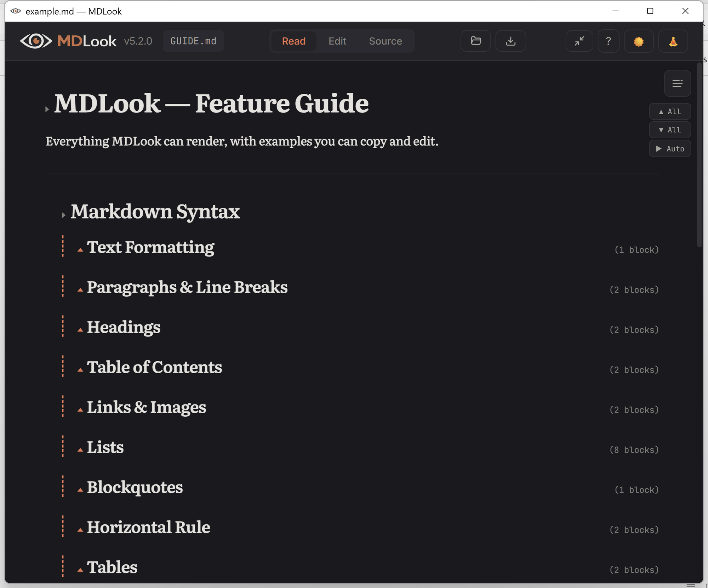Click the MDLook eye logo icon
This screenshot has width=708, height=588.
(36, 41)
